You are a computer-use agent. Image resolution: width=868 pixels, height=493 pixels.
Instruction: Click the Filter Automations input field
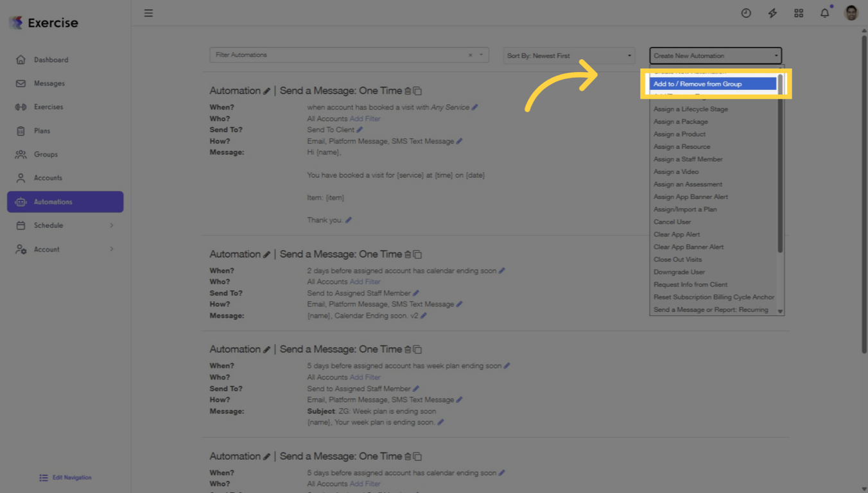click(334, 55)
